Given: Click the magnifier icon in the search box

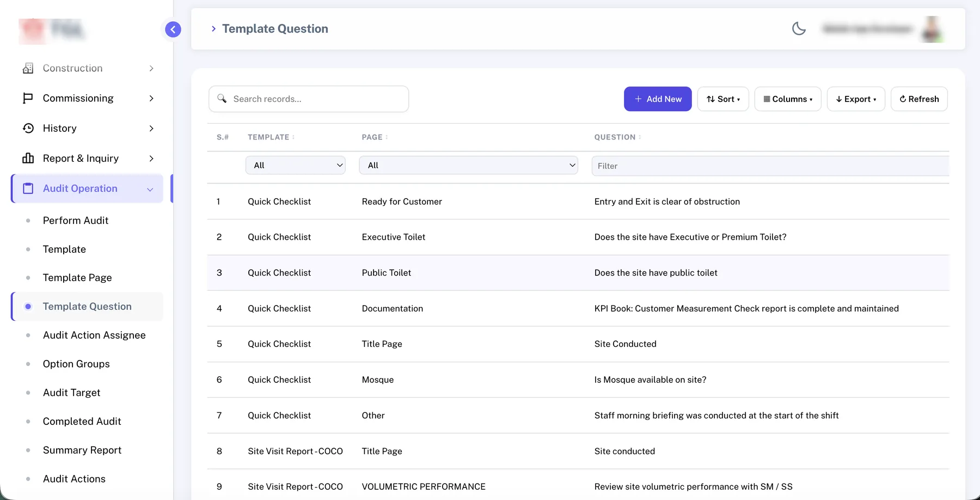Looking at the screenshot, I should coord(222,99).
